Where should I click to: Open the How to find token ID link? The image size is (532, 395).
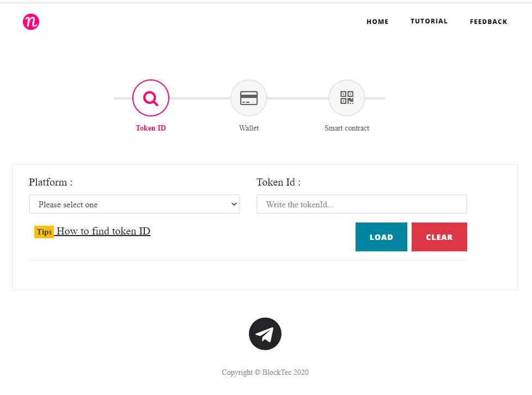[x=103, y=231]
